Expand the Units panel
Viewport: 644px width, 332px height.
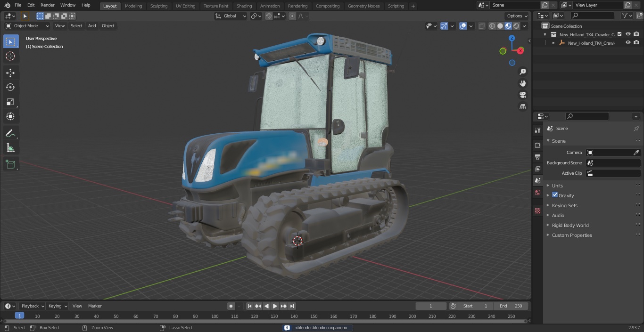click(x=557, y=186)
